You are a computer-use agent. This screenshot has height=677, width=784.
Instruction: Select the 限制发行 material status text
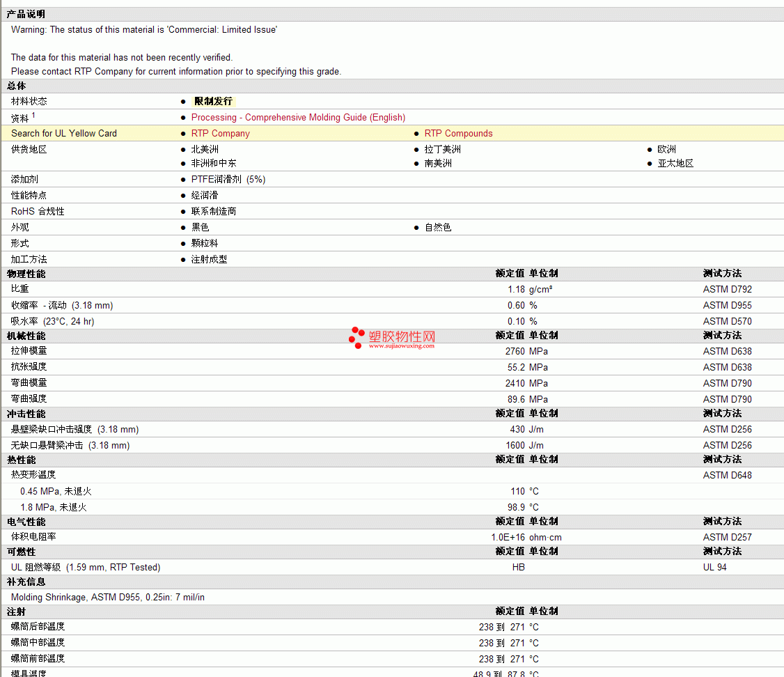click(214, 102)
